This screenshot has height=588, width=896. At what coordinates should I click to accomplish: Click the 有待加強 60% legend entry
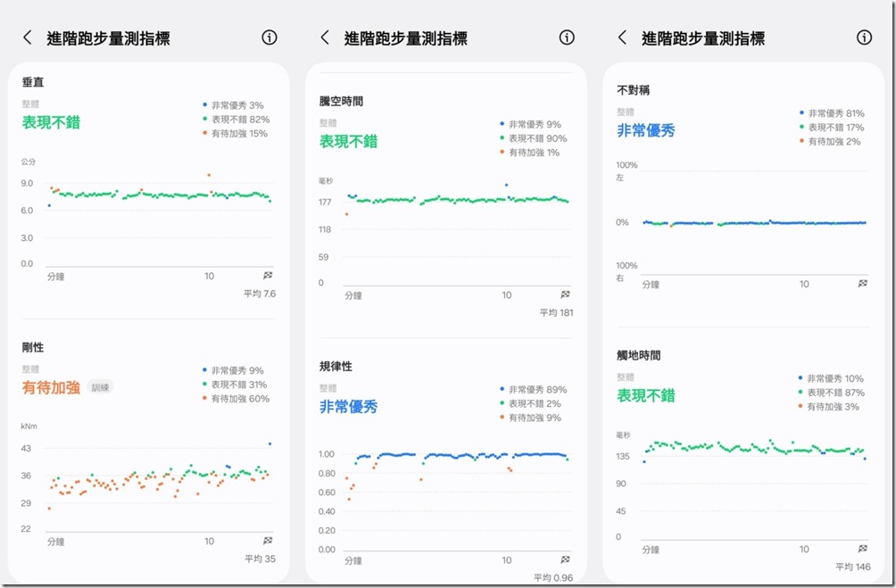click(236, 398)
